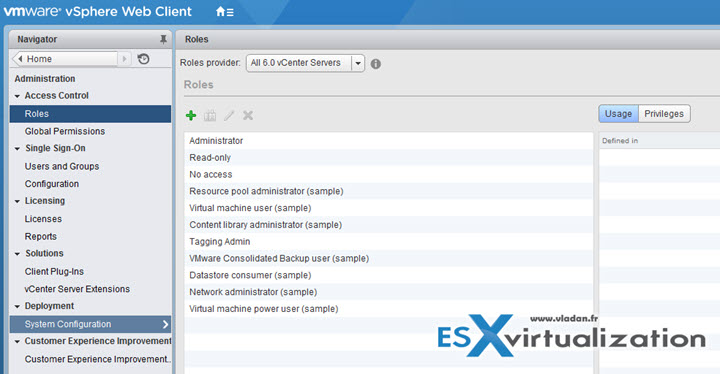This screenshot has height=374, width=720.
Task: Click the info icon beside Roles provider
Action: click(376, 64)
